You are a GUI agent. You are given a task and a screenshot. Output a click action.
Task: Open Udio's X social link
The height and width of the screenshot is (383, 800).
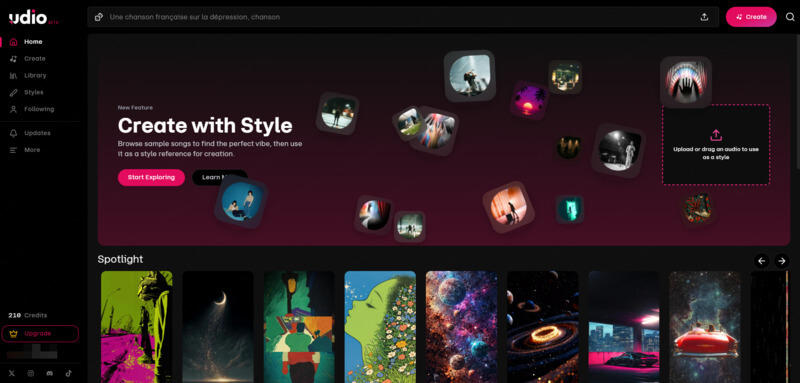(11, 373)
